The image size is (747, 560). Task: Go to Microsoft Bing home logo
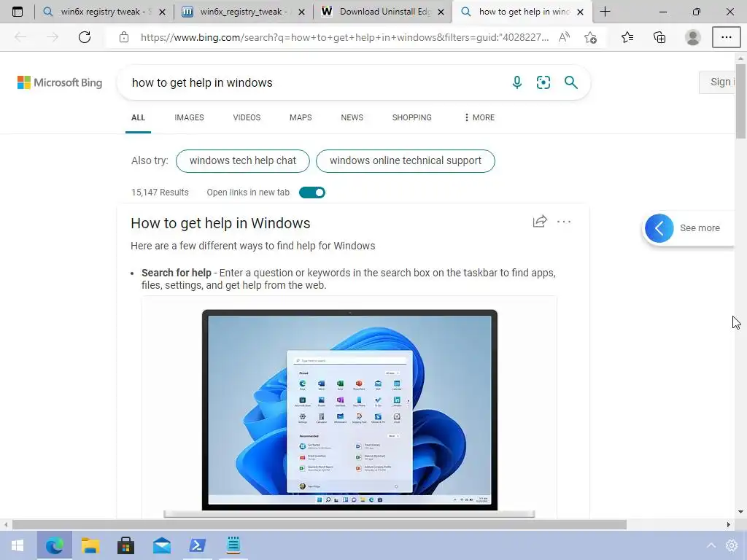(60, 82)
